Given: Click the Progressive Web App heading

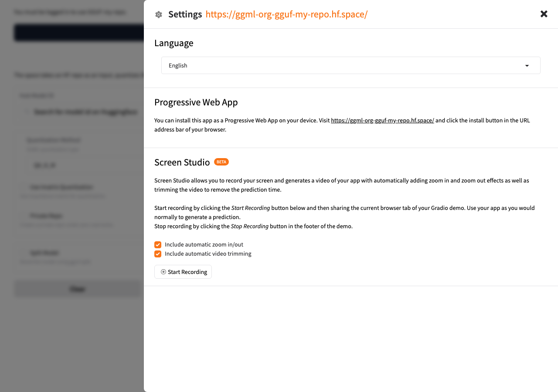Looking at the screenshot, I should pyautogui.click(x=196, y=102).
